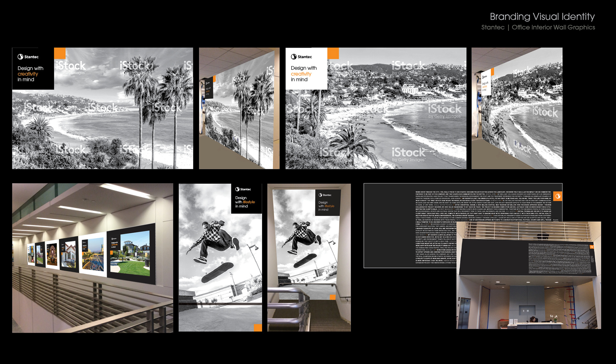This screenshot has height=364, width=616.
Task: Click Design with lifestyle in mind text
Action: click(245, 202)
